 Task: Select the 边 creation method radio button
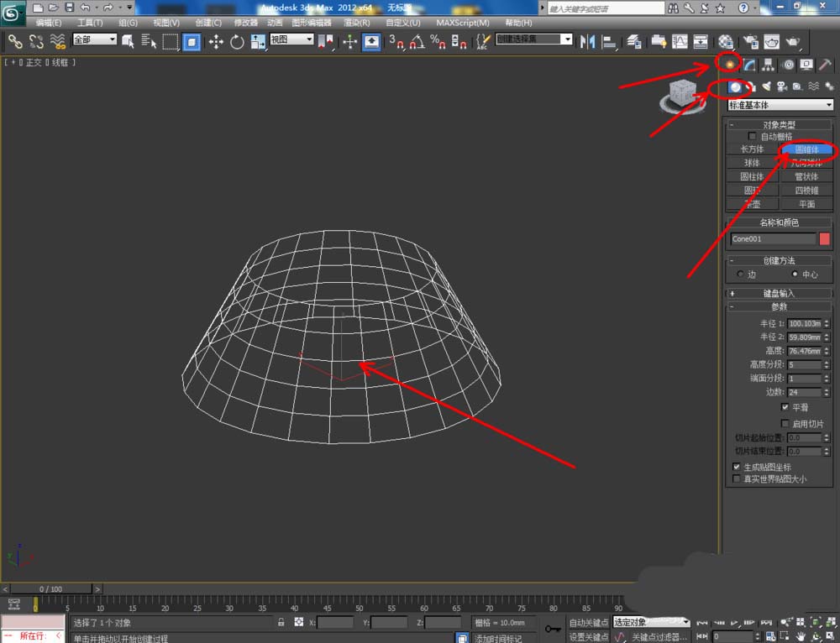pos(739,274)
